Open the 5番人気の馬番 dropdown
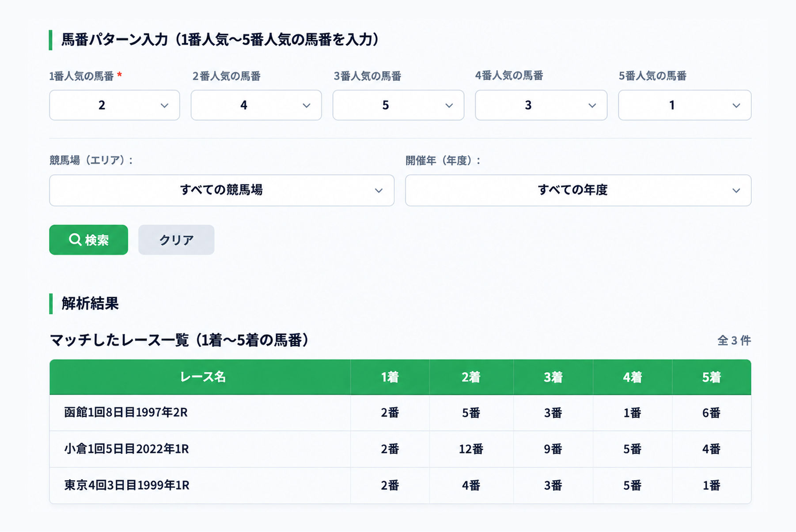Image resolution: width=796 pixels, height=532 pixels. point(685,105)
